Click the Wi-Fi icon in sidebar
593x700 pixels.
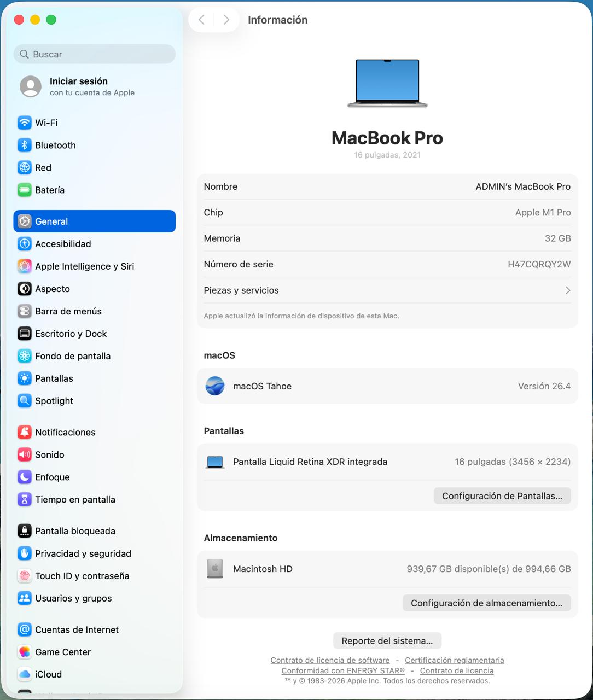[x=24, y=122]
